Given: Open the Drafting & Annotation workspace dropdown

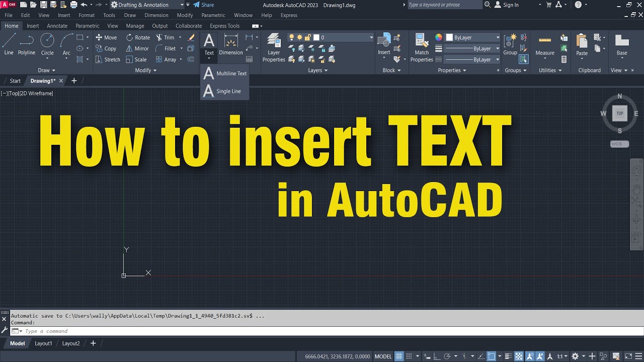Looking at the screenshot, I should (x=147, y=5).
